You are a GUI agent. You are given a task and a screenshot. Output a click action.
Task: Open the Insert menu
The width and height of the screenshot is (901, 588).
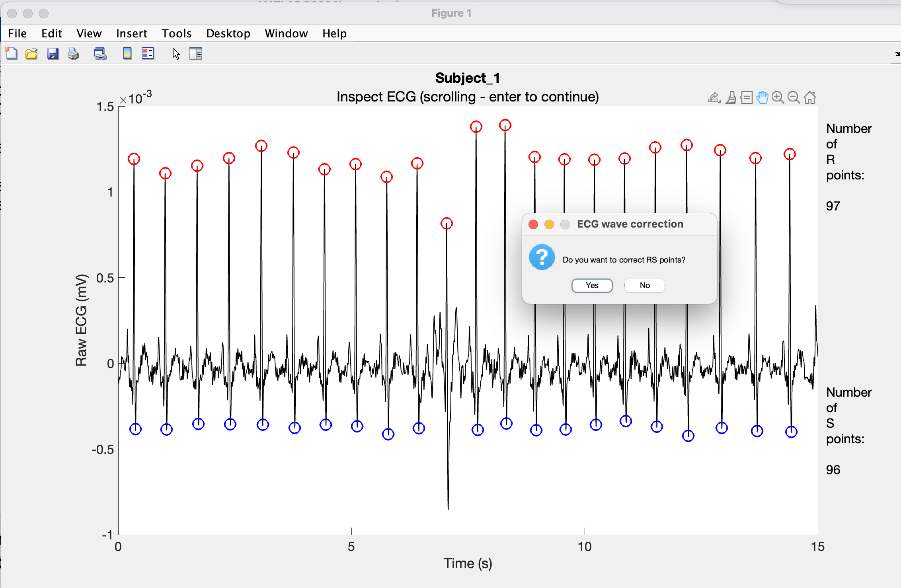(131, 33)
